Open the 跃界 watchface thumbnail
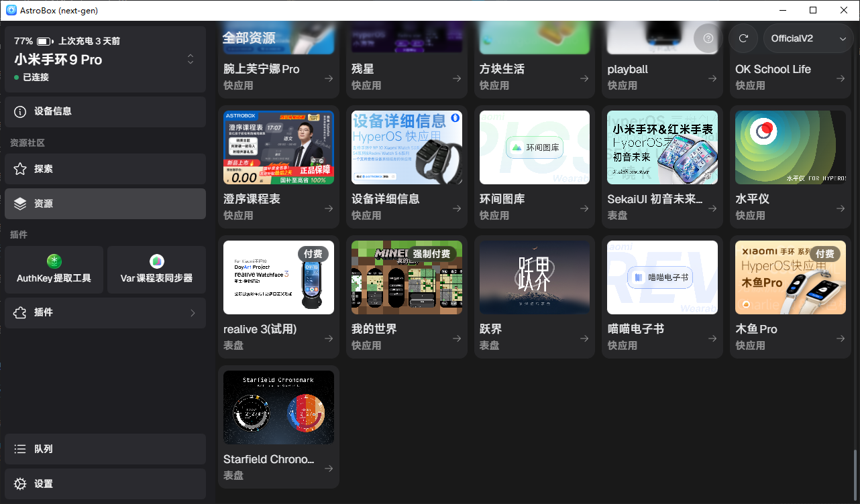Viewport: 860px width, 504px height. [x=535, y=277]
